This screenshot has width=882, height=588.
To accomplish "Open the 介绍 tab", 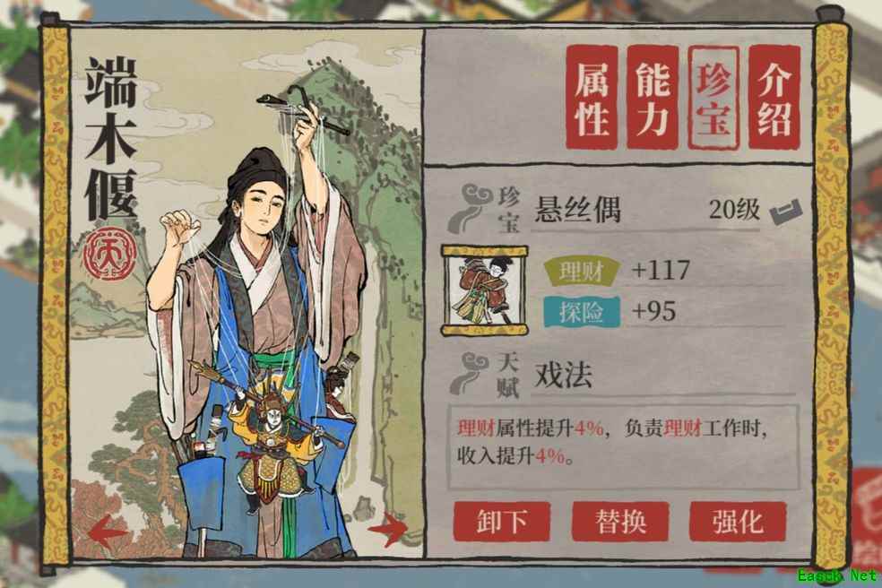I will tap(774, 98).
